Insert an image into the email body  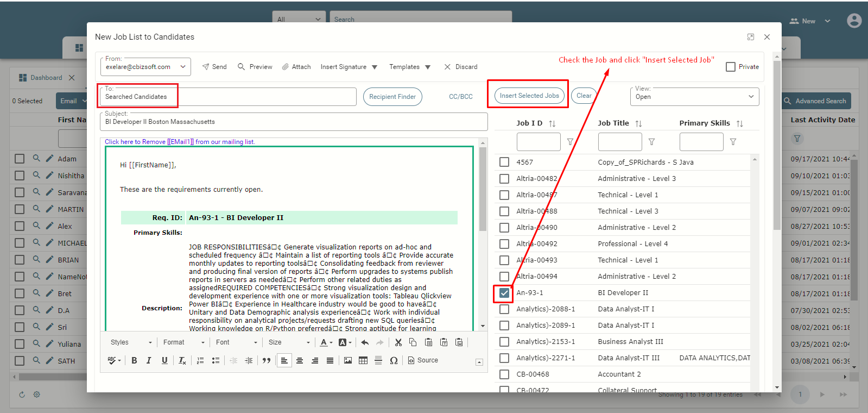(x=348, y=360)
